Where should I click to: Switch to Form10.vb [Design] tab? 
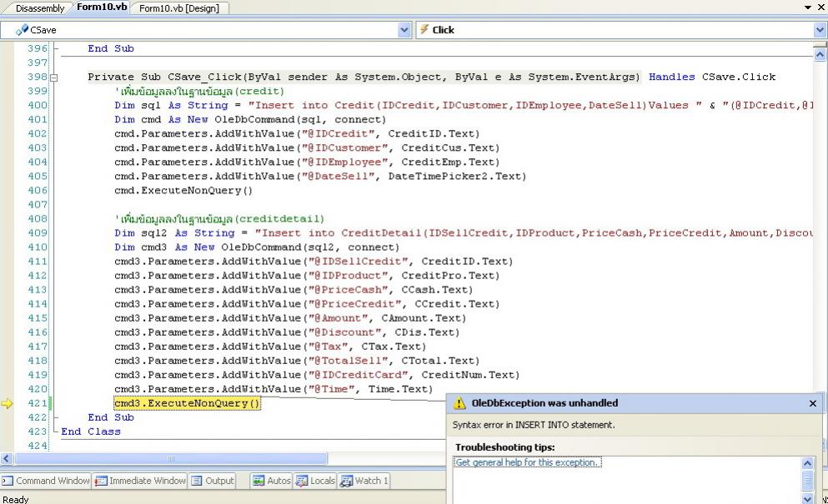tap(178, 8)
